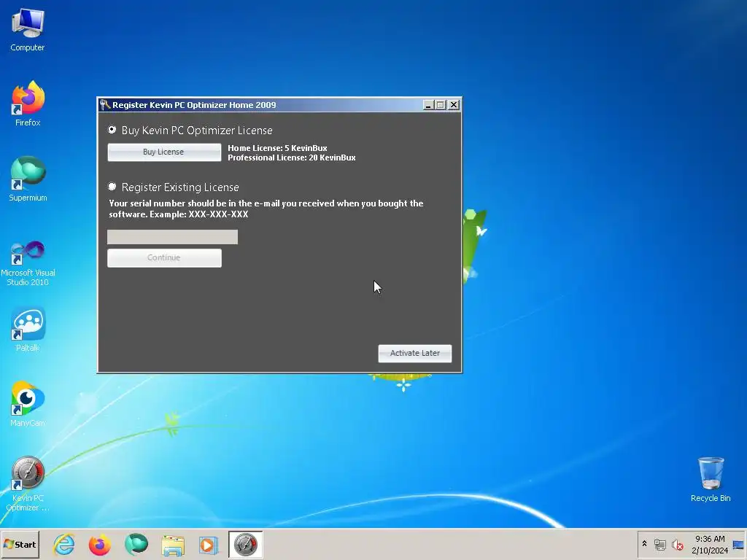Click the network tray icon
This screenshot has height=560, width=747.
click(x=659, y=544)
